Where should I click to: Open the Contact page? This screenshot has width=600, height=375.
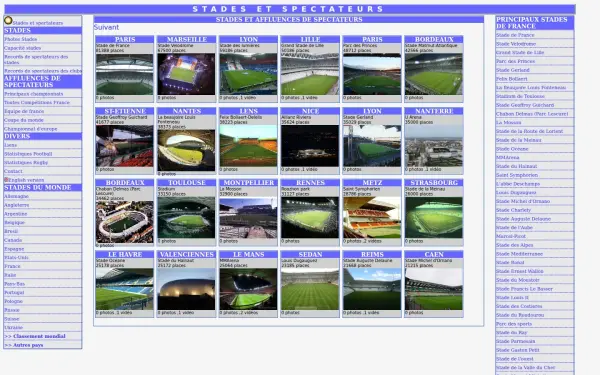[x=13, y=171]
